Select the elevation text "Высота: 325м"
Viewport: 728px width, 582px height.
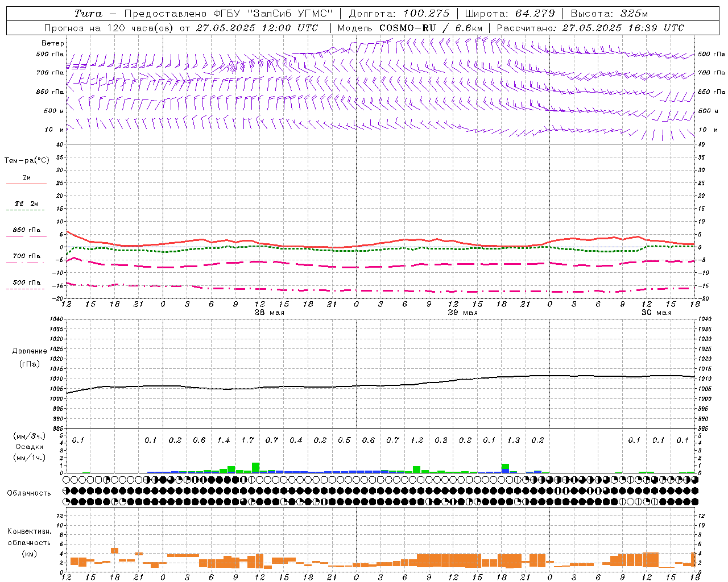pyautogui.click(x=609, y=14)
